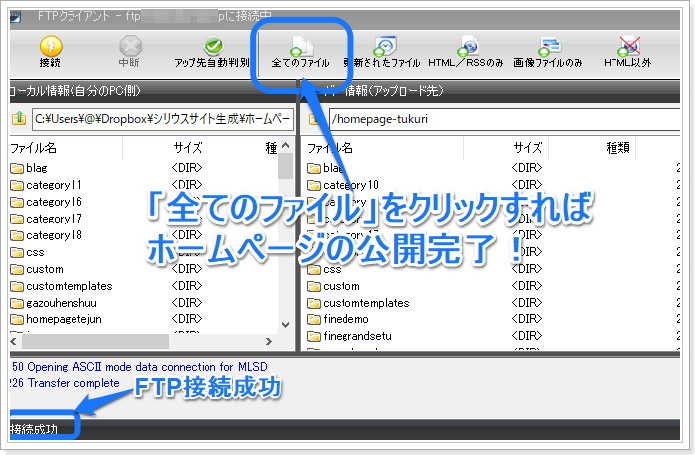Sort remote list by サイズ header

click(x=527, y=148)
